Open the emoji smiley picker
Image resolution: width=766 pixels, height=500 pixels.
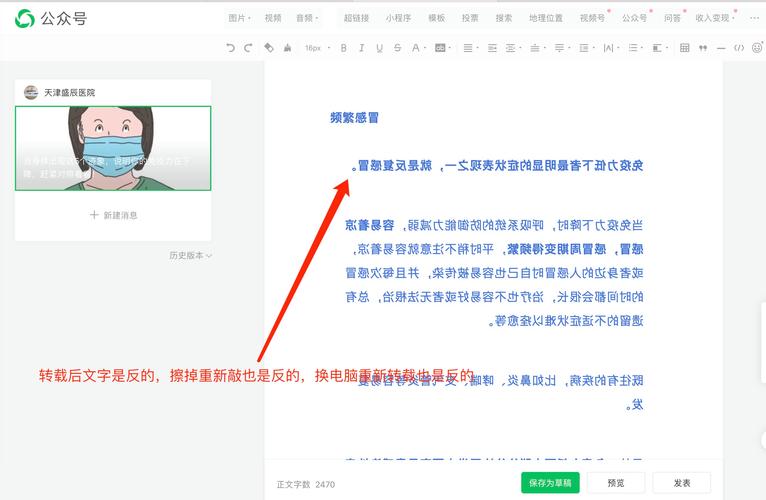click(x=756, y=47)
